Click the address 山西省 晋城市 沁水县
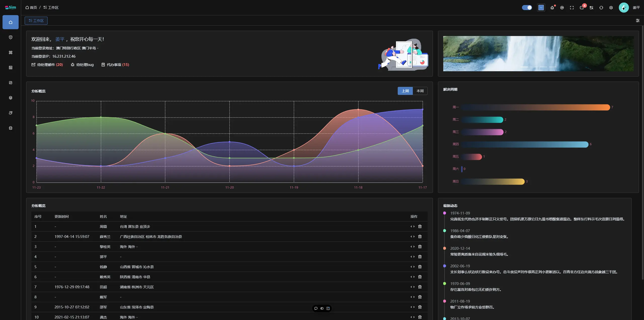This screenshot has height=320, width=644. point(137,267)
